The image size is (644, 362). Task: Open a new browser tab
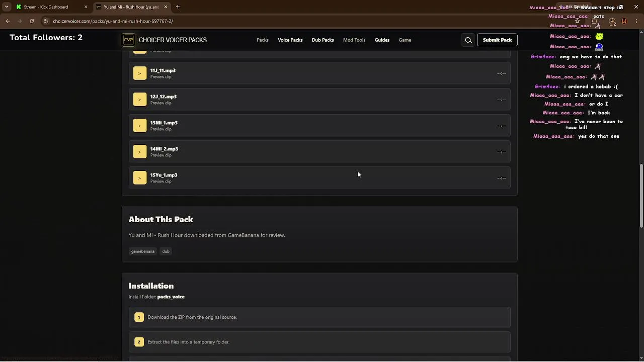point(178,7)
